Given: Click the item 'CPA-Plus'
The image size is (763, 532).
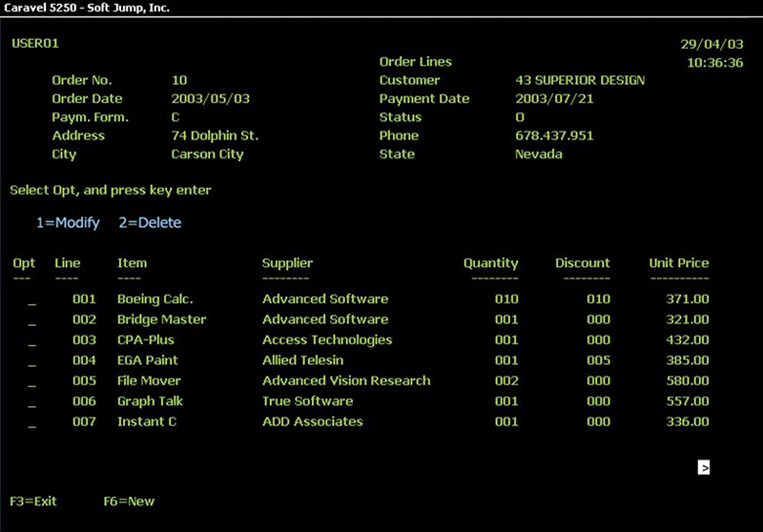Looking at the screenshot, I should [146, 340].
